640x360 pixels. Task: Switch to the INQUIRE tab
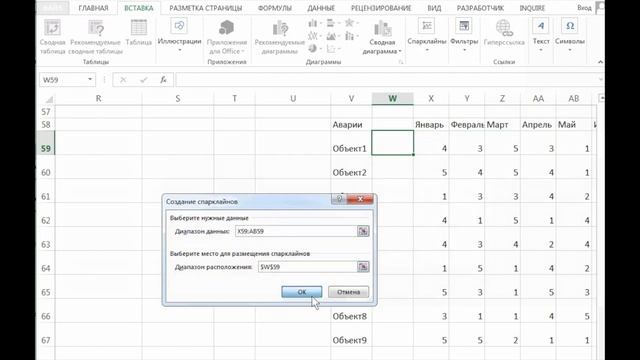tap(532, 8)
